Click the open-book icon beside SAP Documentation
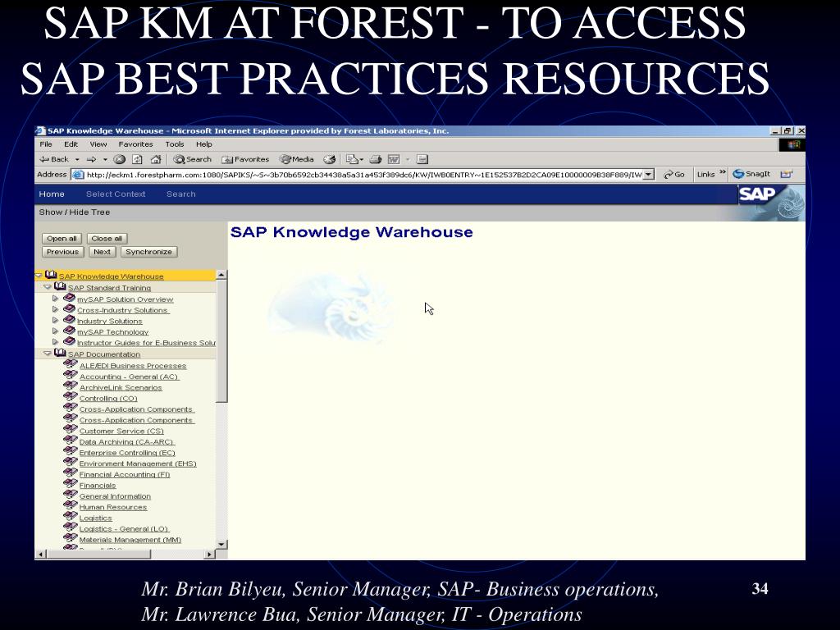The width and height of the screenshot is (840, 630). point(60,353)
